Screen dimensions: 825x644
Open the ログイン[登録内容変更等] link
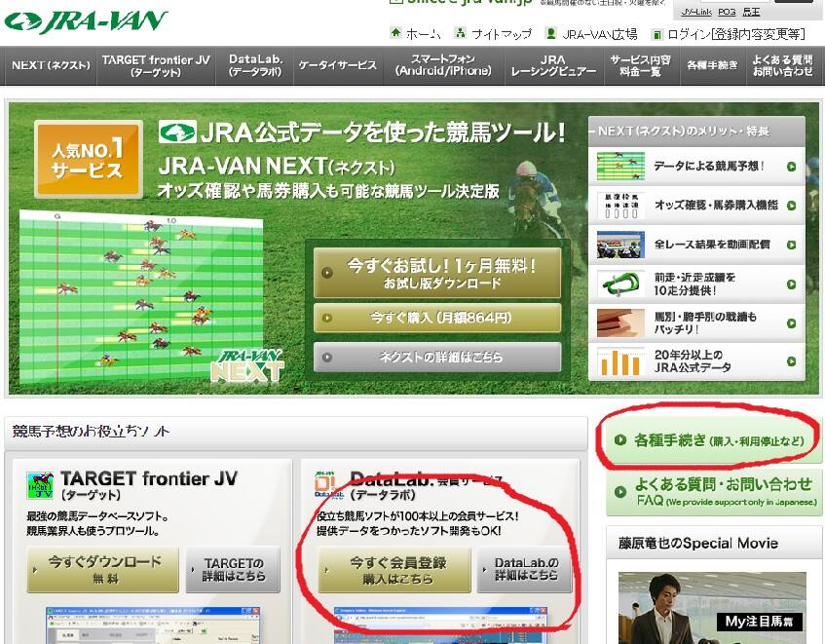pyautogui.click(x=736, y=34)
